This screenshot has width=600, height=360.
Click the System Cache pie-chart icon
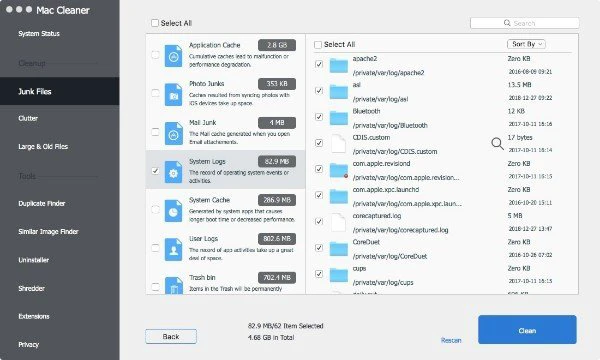[173, 211]
